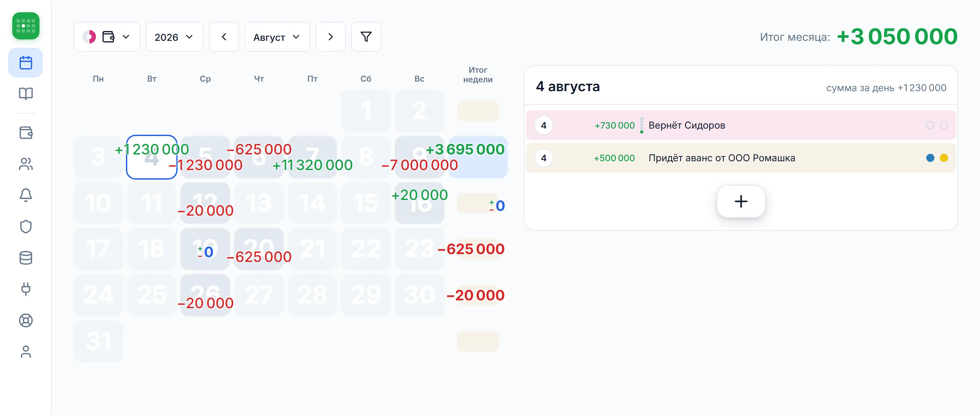Open the calendar view in sidebar
This screenshot has width=980, height=415.
click(x=26, y=63)
